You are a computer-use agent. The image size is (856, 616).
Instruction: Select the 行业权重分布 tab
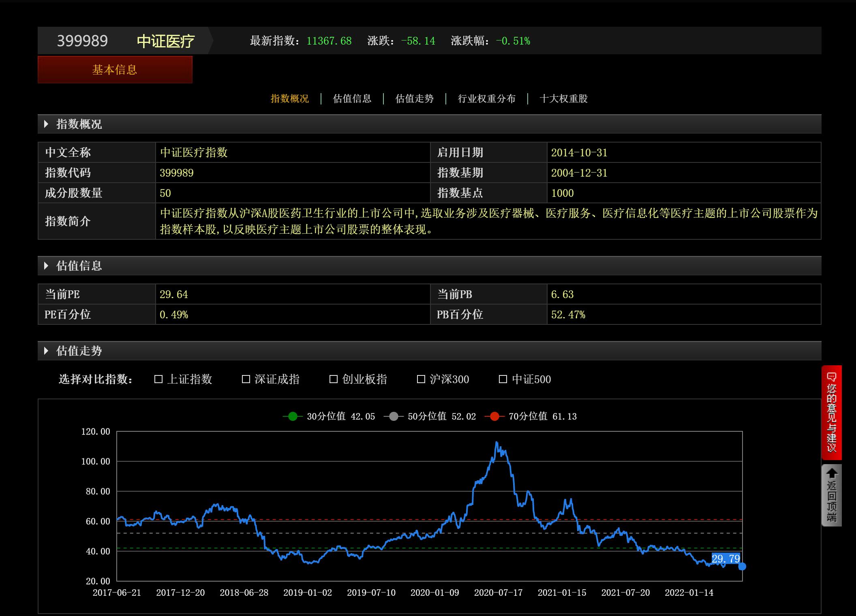pos(486,98)
